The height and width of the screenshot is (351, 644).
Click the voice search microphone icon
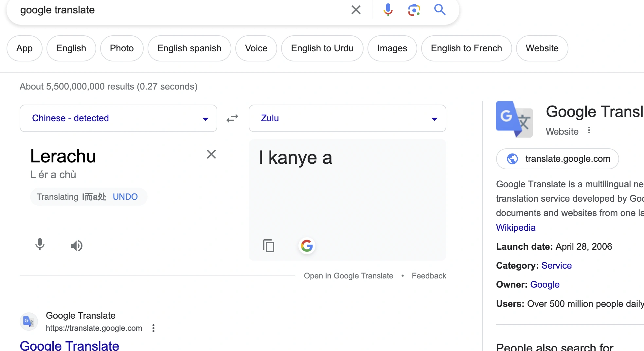(388, 10)
